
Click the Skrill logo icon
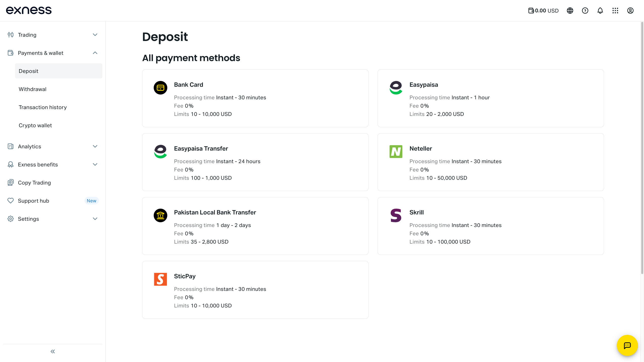pyautogui.click(x=396, y=215)
